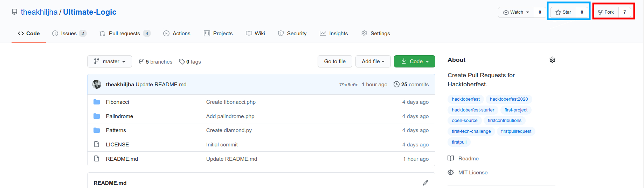Open the Patterns folder

116,130
